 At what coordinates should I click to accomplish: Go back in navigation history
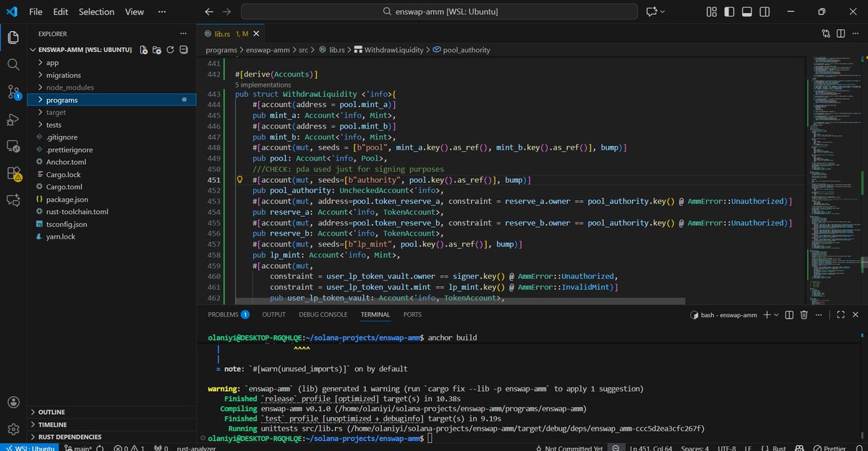tap(208, 12)
